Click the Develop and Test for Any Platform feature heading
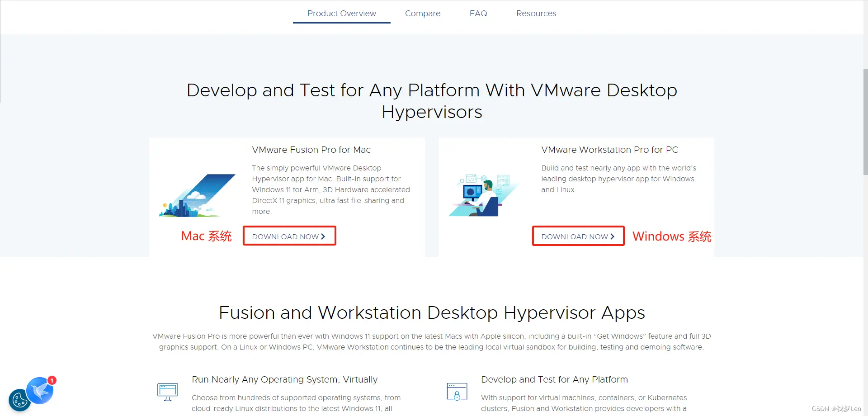 point(554,379)
